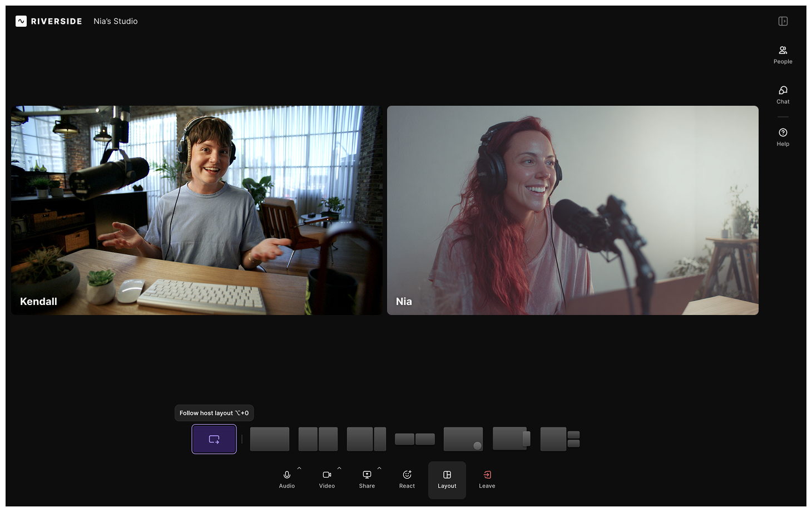Image resolution: width=812 pixels, height=512 pixels.
Task: Turn off camera with Video button
Action: 326,479
